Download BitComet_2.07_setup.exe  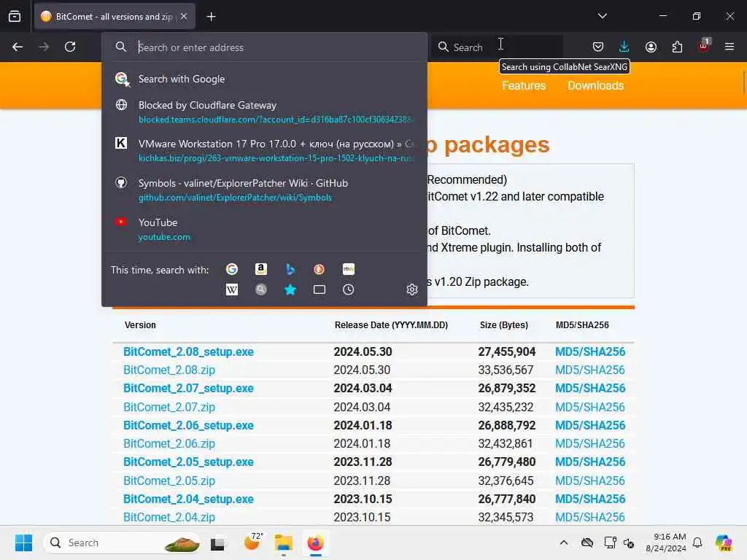(x=189, y=388)
